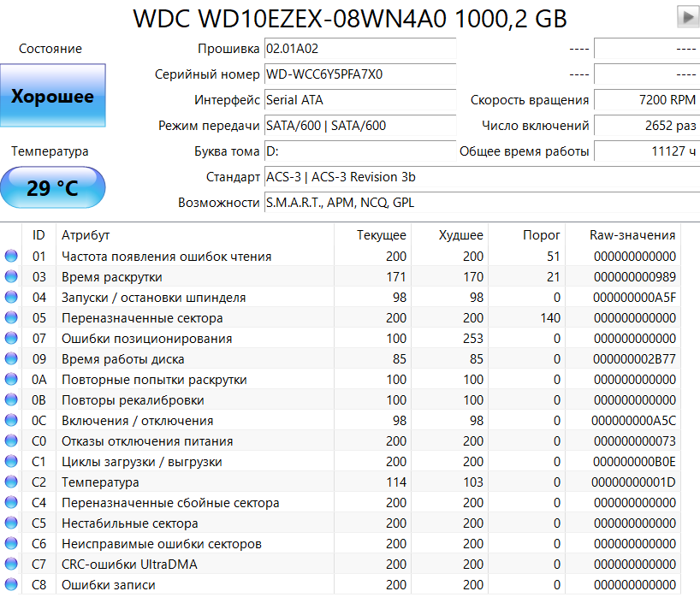700x609 pixels.
Task: Click the Буква тома field D:
Action: (360, 151)
